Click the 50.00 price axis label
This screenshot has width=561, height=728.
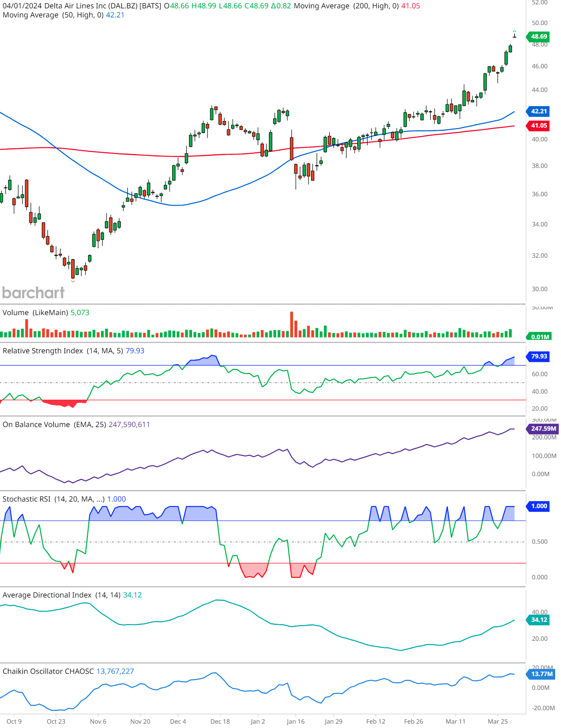tap(540, 23)
